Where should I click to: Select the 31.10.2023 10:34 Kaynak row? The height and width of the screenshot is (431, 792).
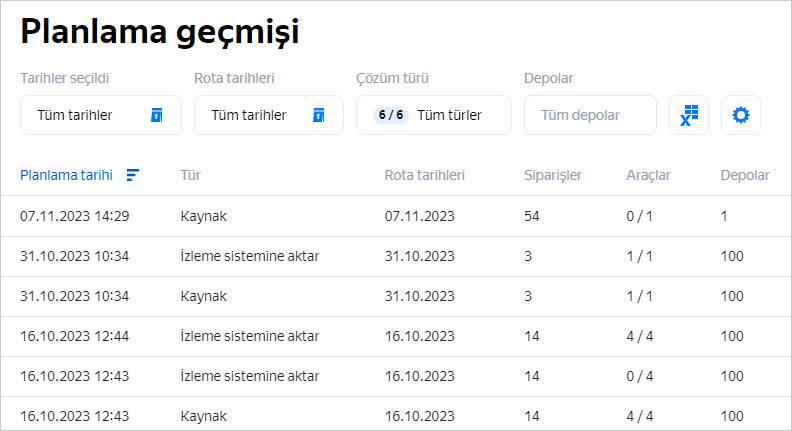tap(204, 296)
